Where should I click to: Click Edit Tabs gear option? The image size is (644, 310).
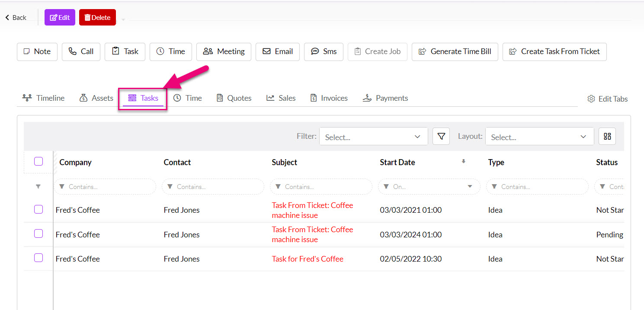pyautogui.click(x=608, y=99)
